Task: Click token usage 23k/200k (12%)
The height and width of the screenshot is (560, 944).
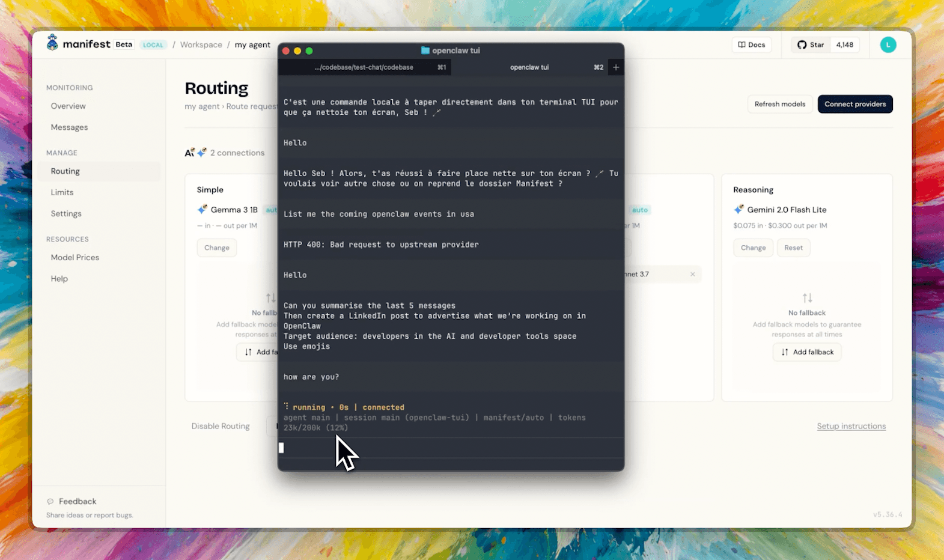Action: (x=315, y=428)
